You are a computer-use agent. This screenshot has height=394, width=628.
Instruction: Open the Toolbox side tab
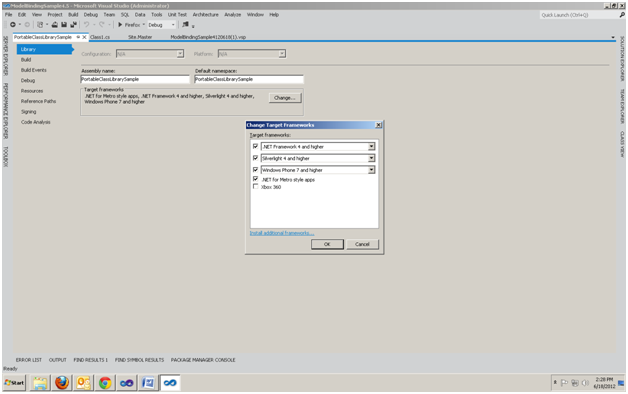click(6, 157)
